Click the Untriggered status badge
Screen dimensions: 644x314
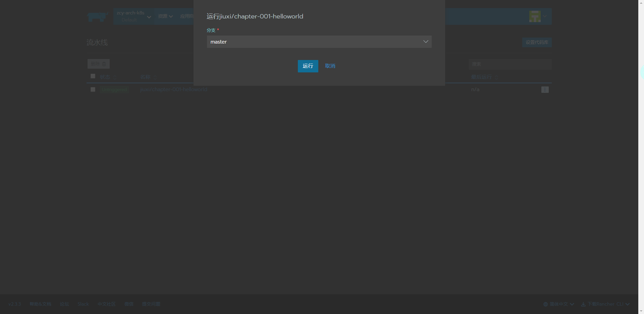(x=114, y=89)
